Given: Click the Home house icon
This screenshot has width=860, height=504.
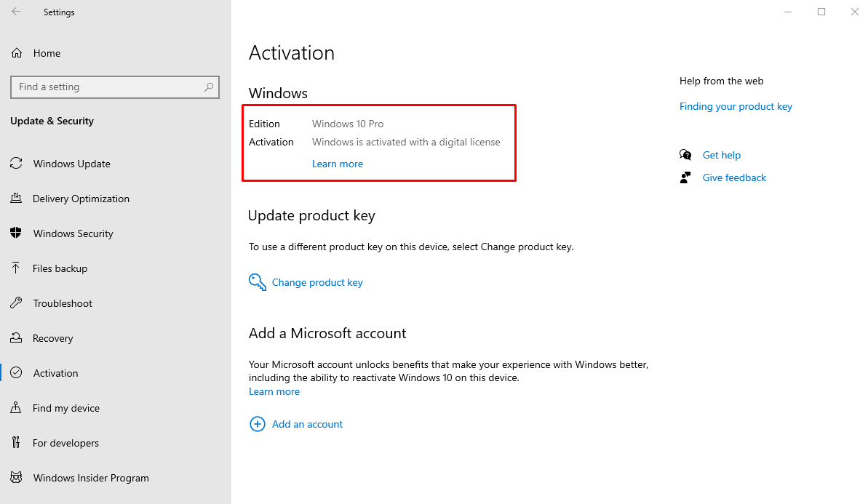Looking at the screenshot, I should (x=17, y=53).
